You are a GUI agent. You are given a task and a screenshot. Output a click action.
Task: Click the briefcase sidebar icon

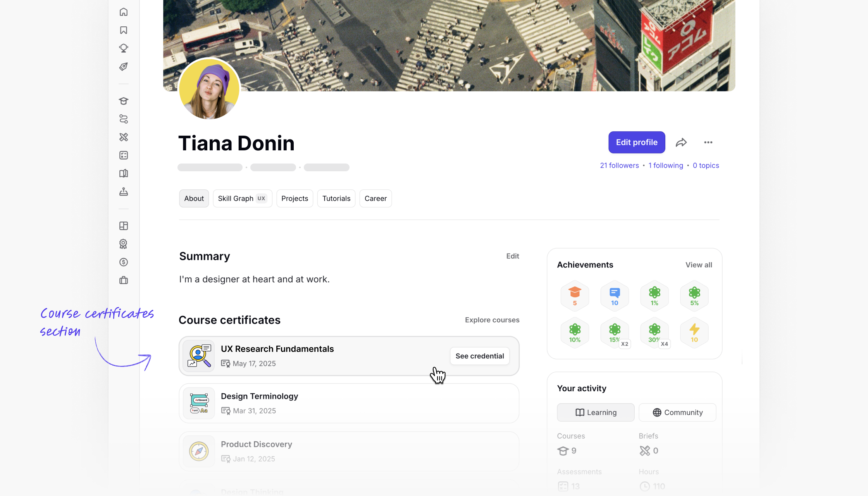click(124, 280)
